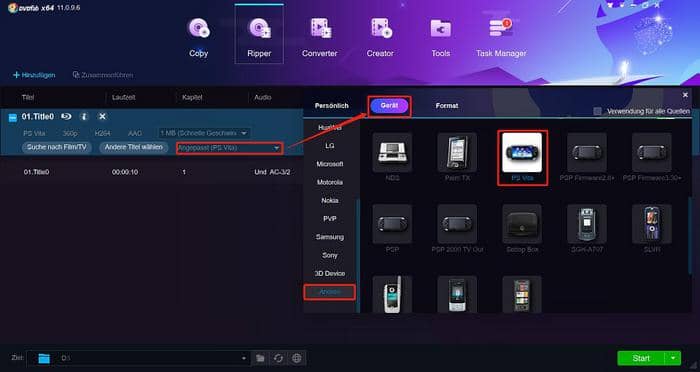Click the Hinzufügen add button
This screenshot has height=372, width=700.
34,75
